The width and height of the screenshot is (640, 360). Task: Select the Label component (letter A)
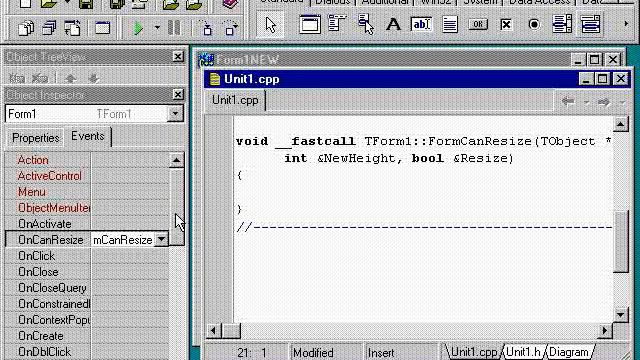(393, 24)
